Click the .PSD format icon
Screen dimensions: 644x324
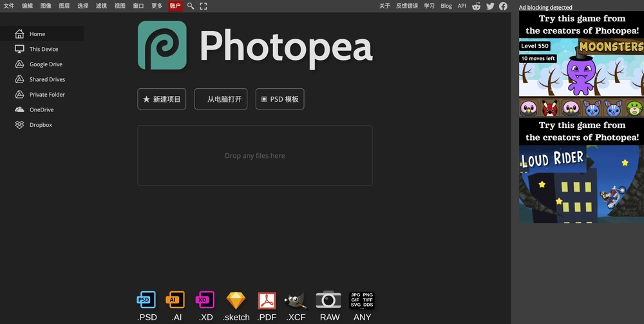(147, 300)
